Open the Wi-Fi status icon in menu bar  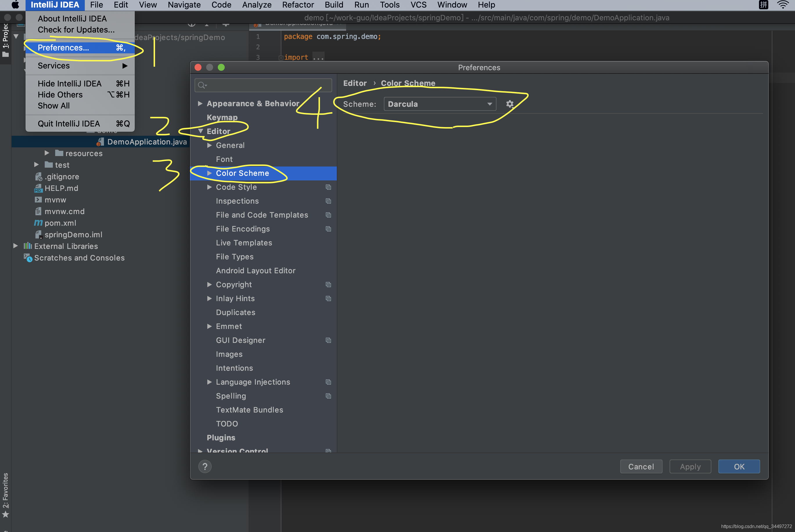[x=783, y=5]
